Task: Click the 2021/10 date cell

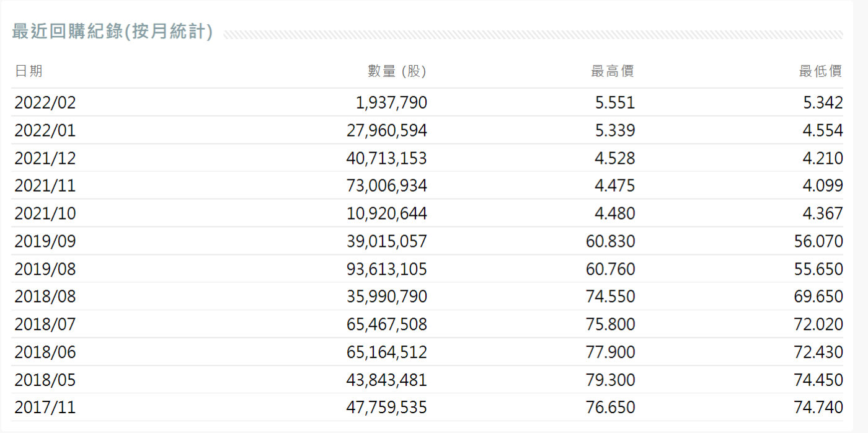Action: pos(45,214)
